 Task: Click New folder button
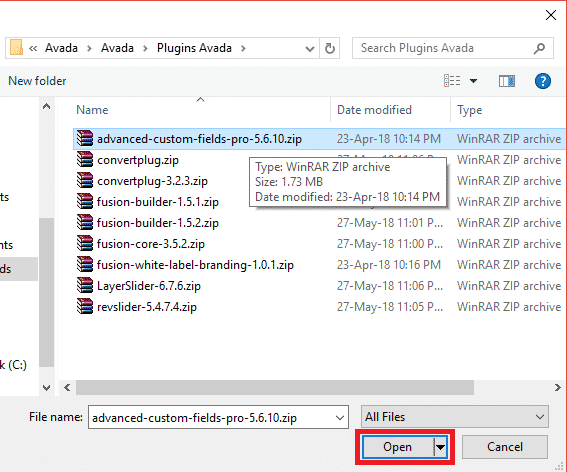[37, 81]
